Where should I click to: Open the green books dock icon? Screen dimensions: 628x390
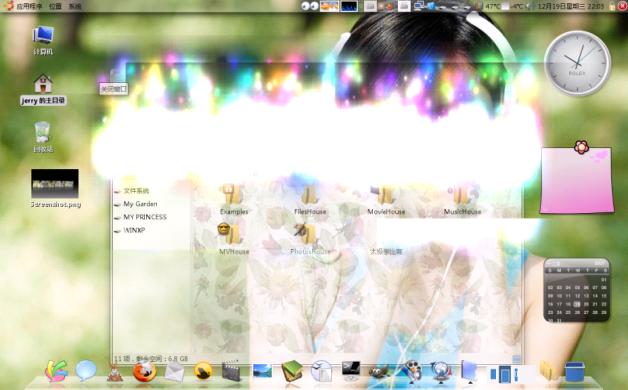292,371
